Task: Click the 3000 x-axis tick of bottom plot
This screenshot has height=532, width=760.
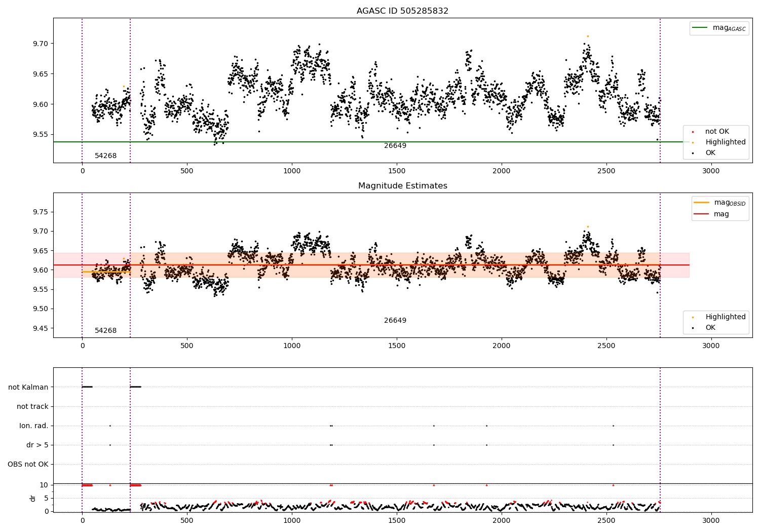Action: tap(711, 521)
